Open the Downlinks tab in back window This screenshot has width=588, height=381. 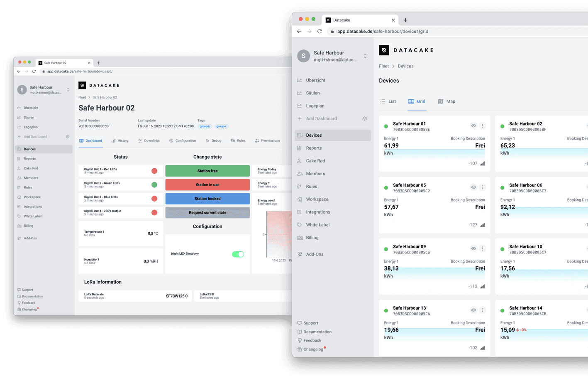tap(149, 141)
